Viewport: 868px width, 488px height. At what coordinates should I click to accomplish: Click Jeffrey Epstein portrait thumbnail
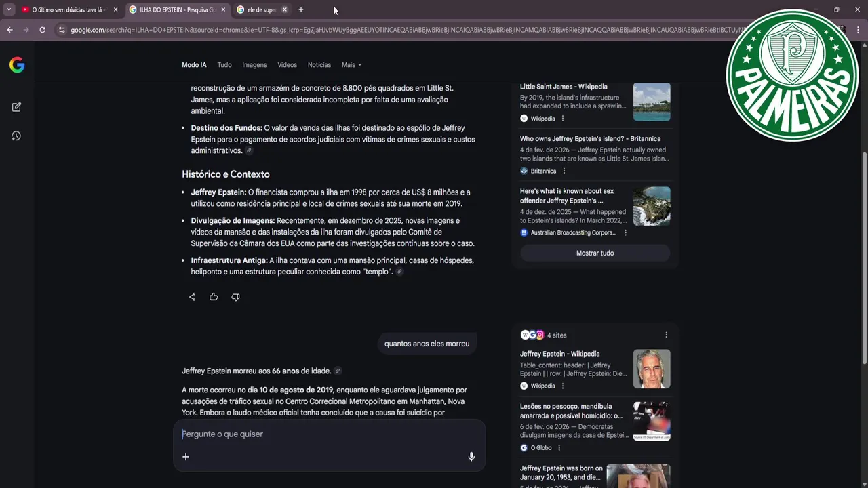[652, 369]
